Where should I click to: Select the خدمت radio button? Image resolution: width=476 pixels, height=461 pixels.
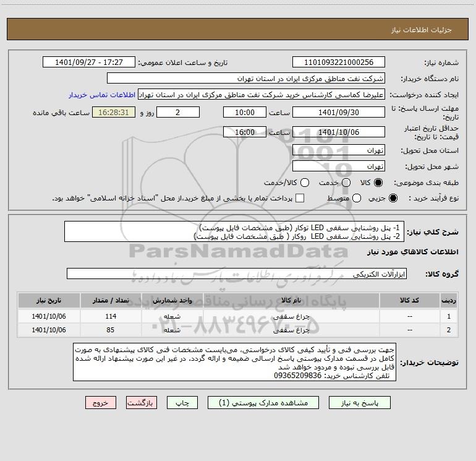coord(346,183)
